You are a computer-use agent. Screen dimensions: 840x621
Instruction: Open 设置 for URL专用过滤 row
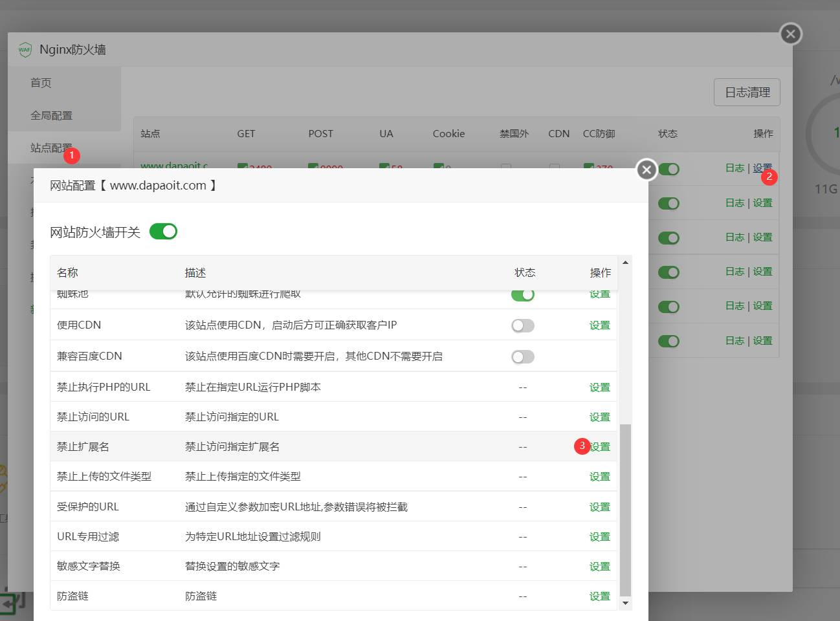pos(599,537)
